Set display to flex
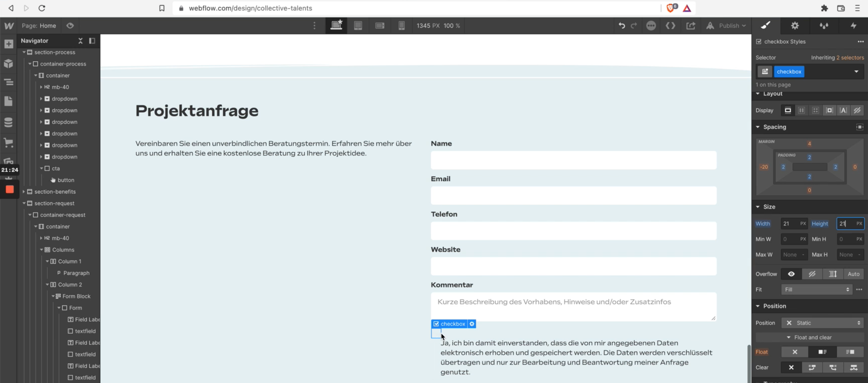The image size is (868, 383). pos(802,111)
